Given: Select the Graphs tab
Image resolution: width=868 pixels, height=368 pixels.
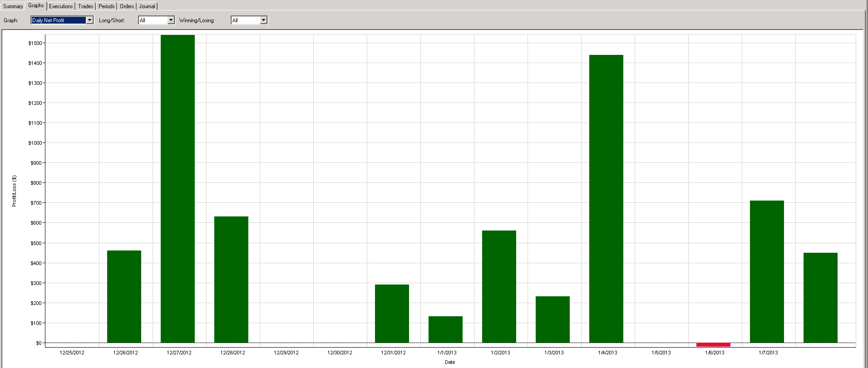Looking at the screenshot, I should tap(36, 5).
